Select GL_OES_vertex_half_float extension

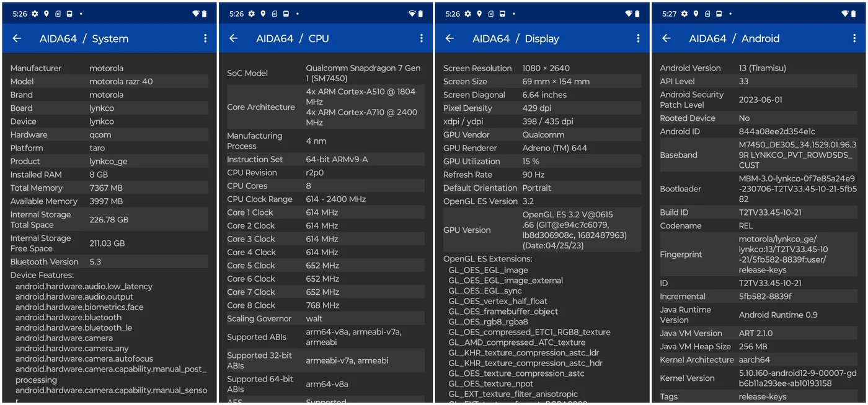pyautogui.click(x=498, y=301)
